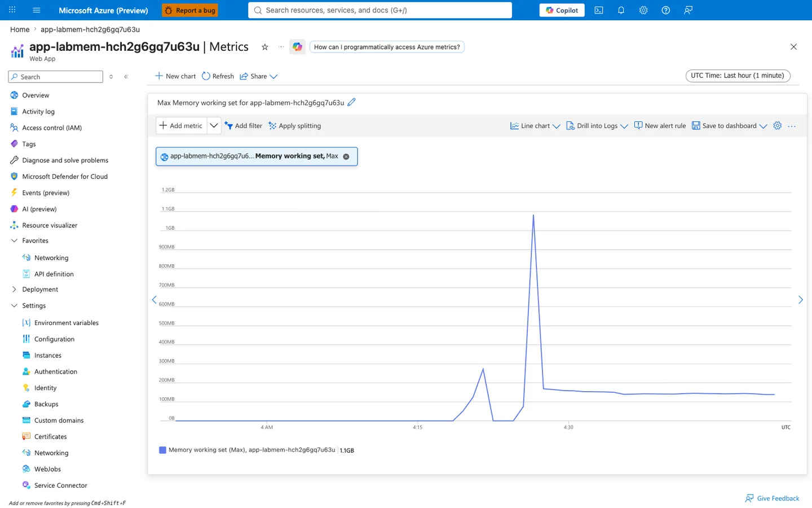This screenshot has width=812, height=508.
Task: Open the UTC time range picker
Action: click(738, 76)
